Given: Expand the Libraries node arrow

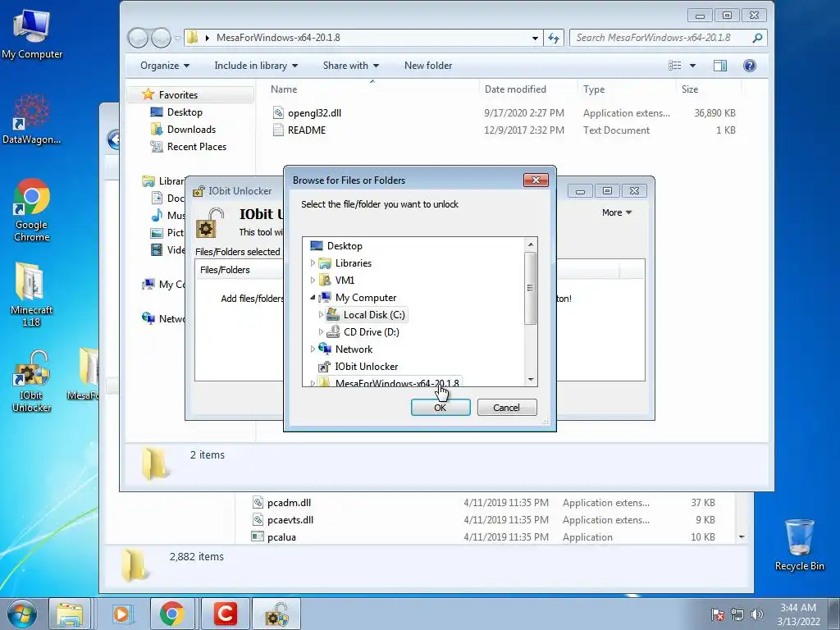Looking at the screenshot, I should (x=313, y=263).
